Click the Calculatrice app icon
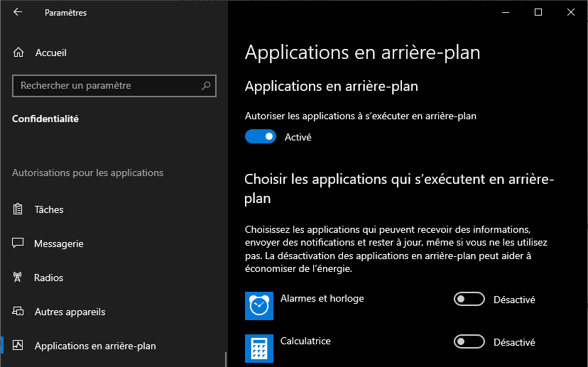 (258, 348)
